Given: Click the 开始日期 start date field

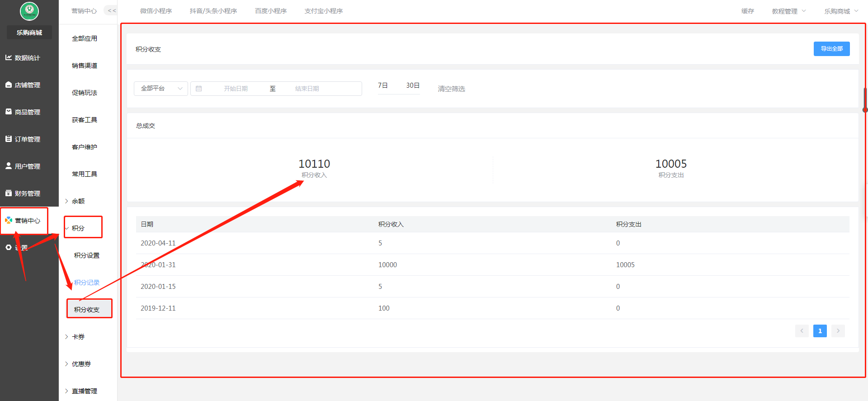Looking at the screenshot, I should [236, 89].
